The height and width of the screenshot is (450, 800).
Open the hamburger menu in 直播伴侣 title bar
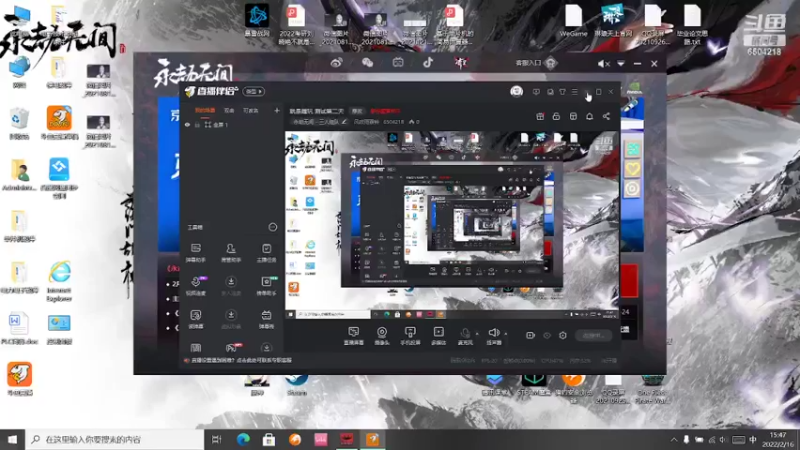click(574, 92)
